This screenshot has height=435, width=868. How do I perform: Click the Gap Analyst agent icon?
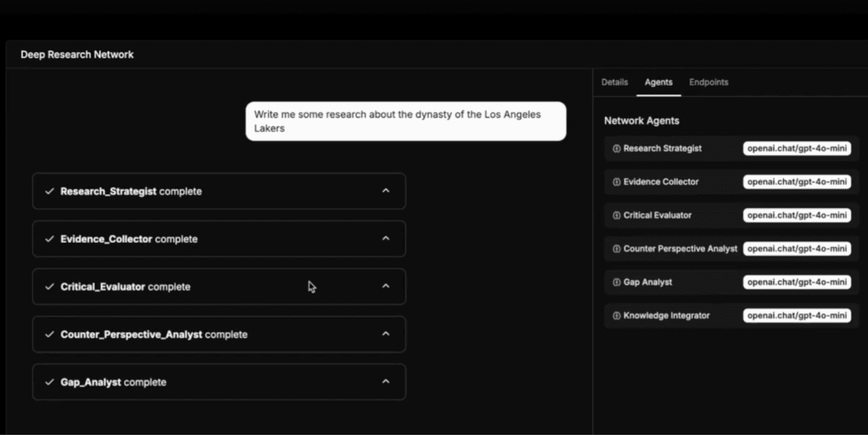tap(616, 283)
